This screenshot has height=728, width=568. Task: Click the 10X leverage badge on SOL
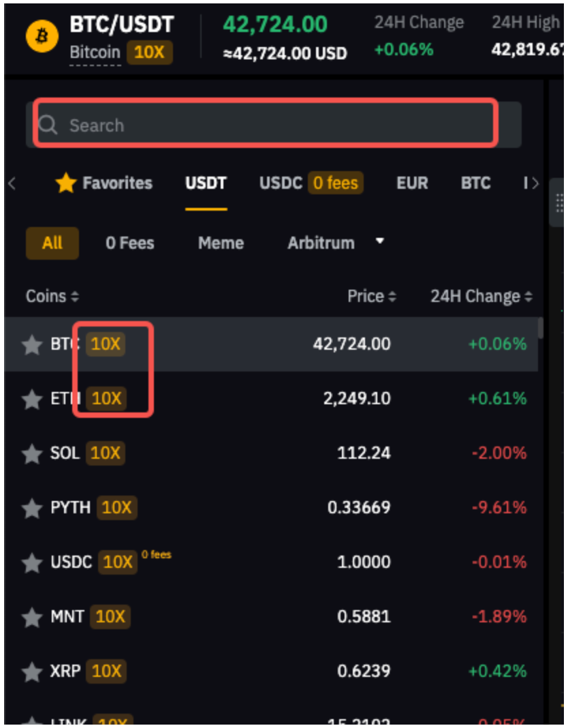pos(106,453)
